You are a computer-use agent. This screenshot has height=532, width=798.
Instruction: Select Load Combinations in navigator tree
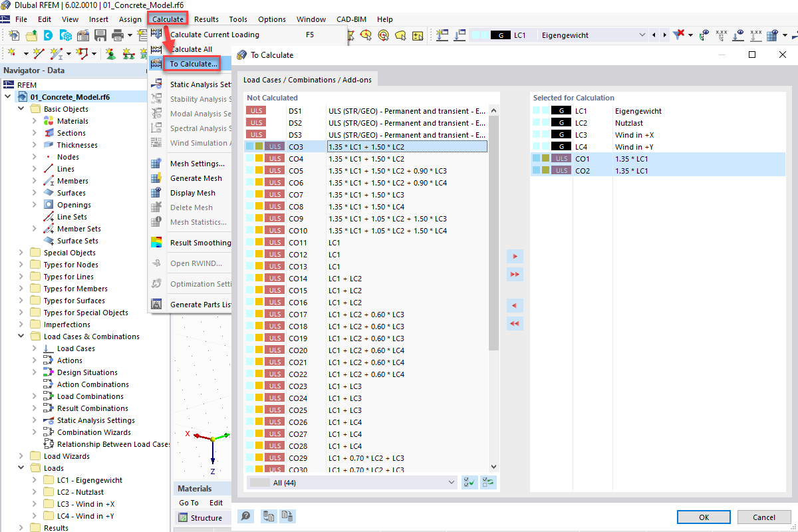(x=90, y=396)
